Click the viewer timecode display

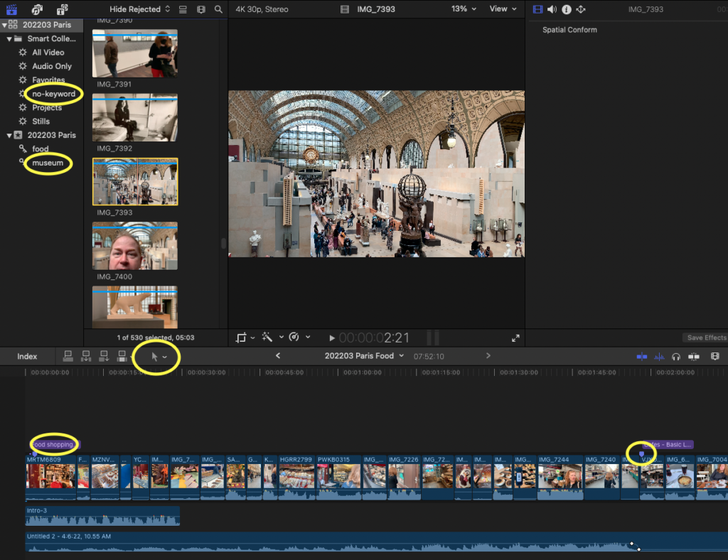374,338
